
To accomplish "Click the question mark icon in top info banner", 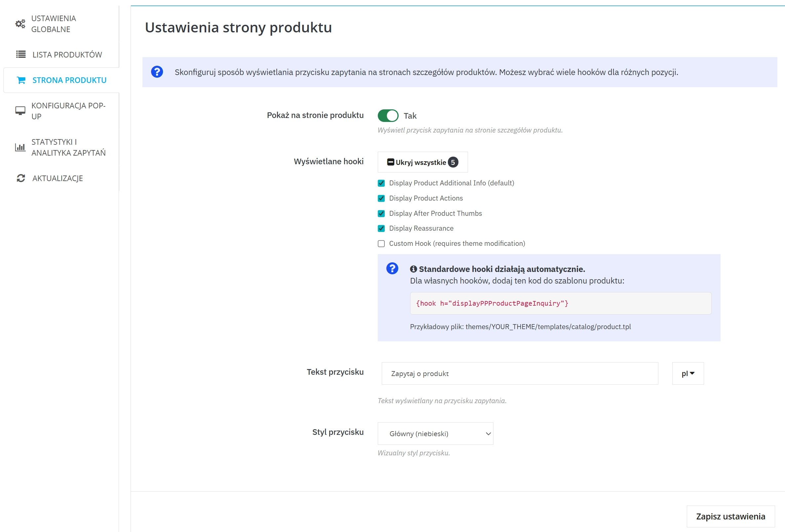I will click(157, 72).
